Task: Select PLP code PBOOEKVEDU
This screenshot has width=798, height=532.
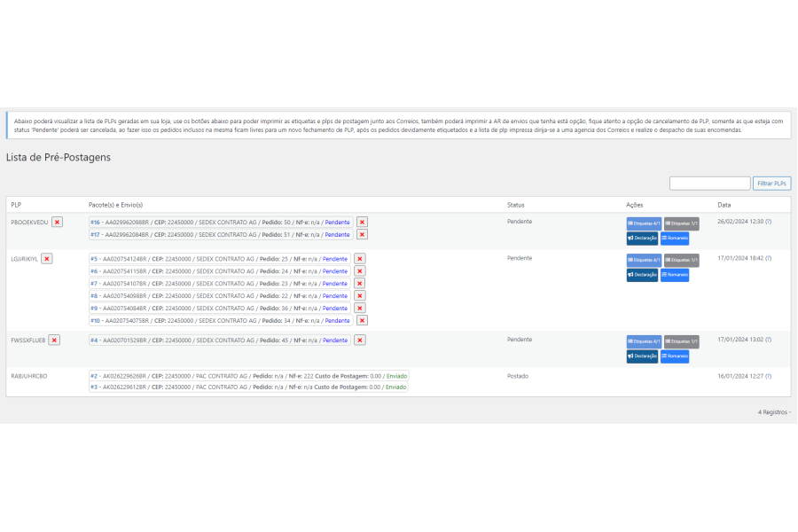Action: 29,223
